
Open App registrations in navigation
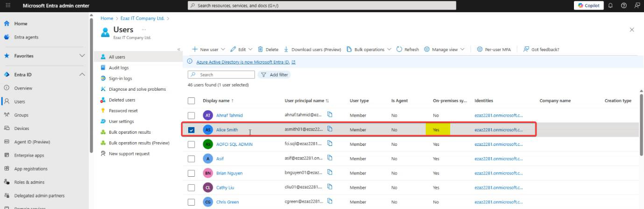(x=31, y=169)
